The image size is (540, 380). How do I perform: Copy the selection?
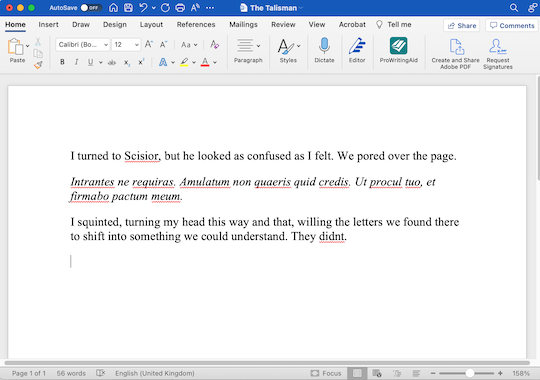click(38, 53)
